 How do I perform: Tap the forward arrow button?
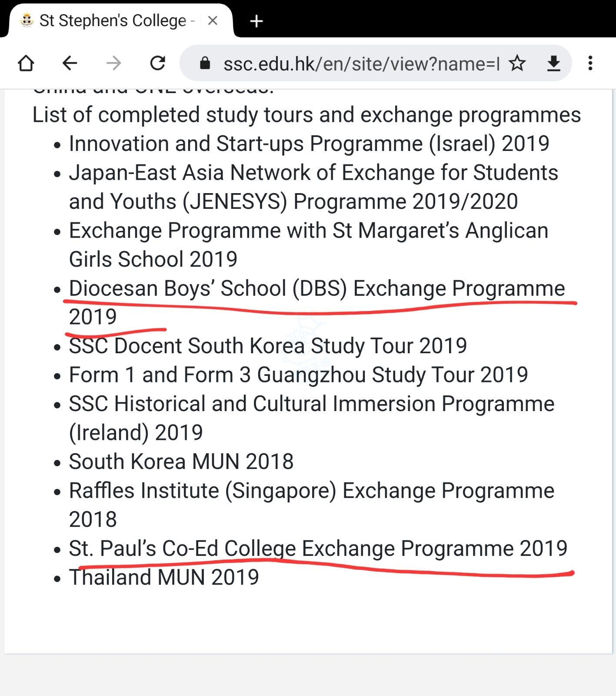(114, 64)
